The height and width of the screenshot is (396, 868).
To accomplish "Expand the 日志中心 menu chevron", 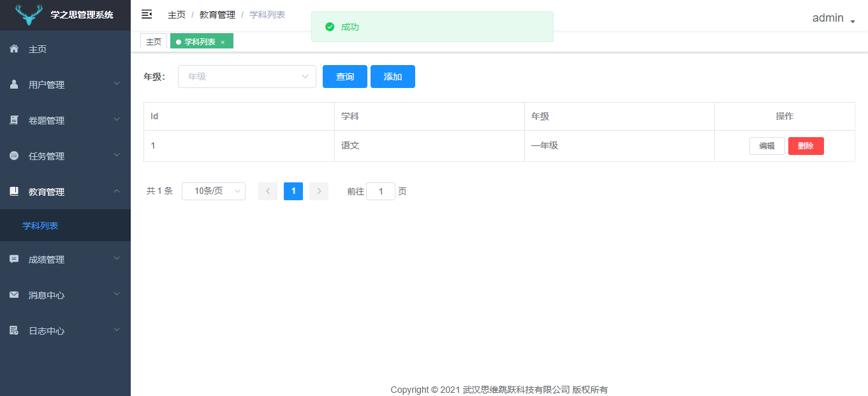I will (x=117, y=330).
